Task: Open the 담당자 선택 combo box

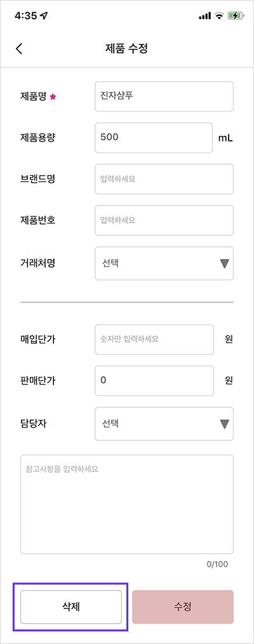Action: pos(164,424)
